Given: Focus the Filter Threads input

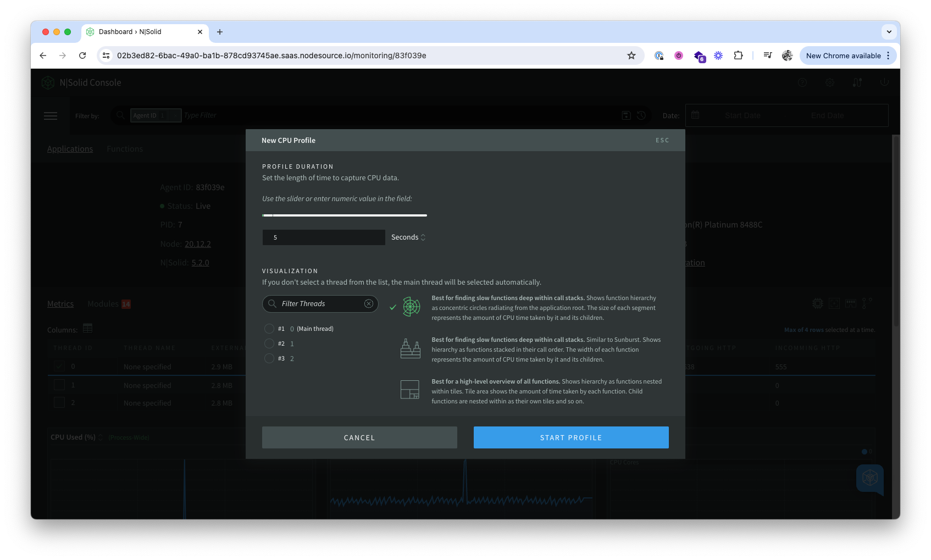Looking at the screenshot, I should pos(320,304).
